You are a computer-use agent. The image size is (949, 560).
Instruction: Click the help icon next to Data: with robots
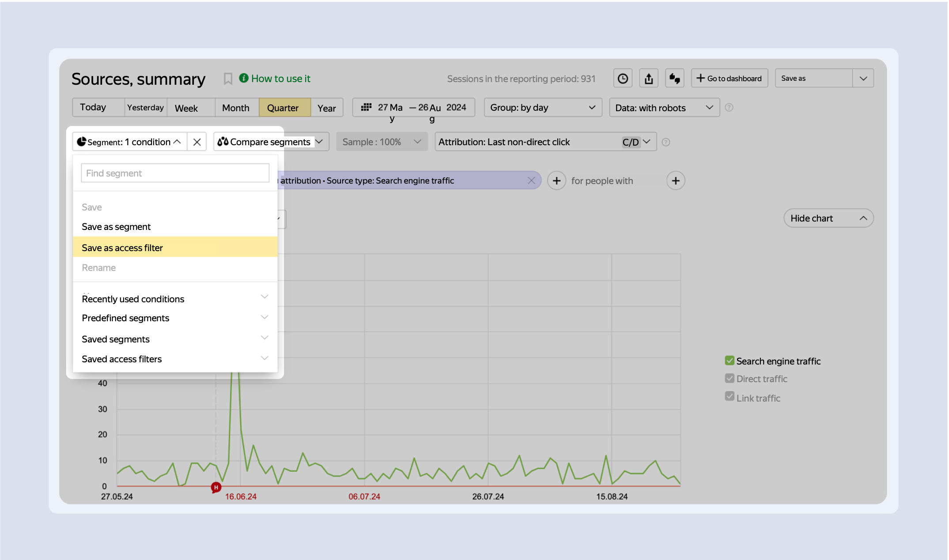729,107
